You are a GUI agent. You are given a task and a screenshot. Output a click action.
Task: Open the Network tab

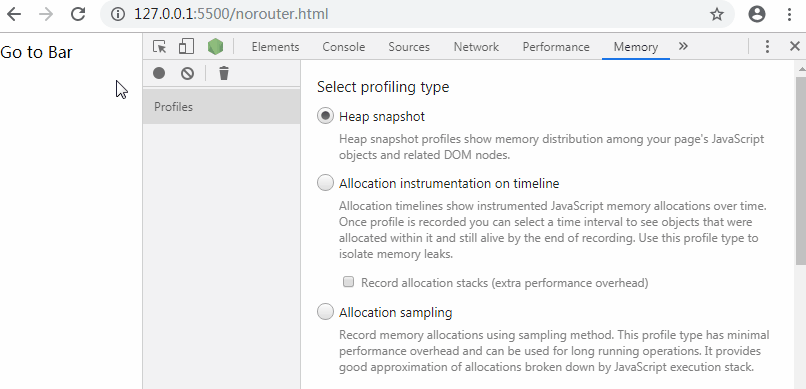(x=476, y=47)
